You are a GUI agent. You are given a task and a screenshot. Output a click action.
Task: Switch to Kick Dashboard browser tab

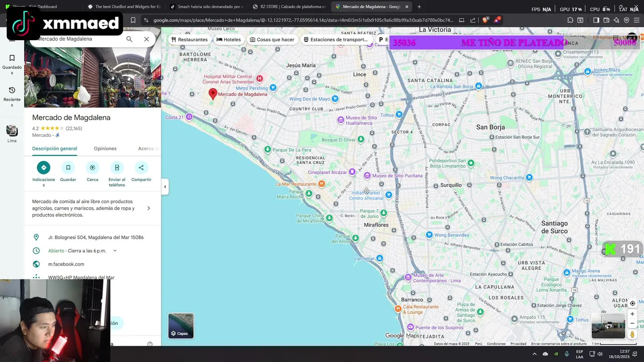coord(43,7)
